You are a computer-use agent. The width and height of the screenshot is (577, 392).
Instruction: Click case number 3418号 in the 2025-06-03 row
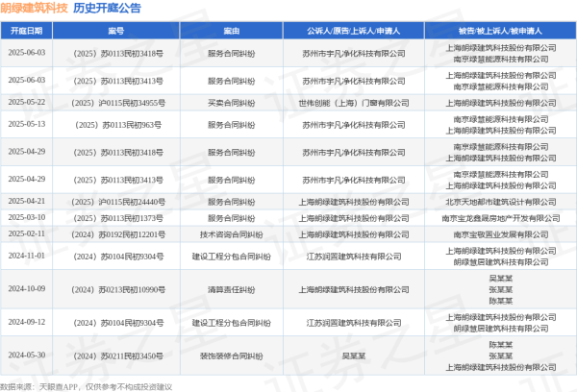[117, 54]
